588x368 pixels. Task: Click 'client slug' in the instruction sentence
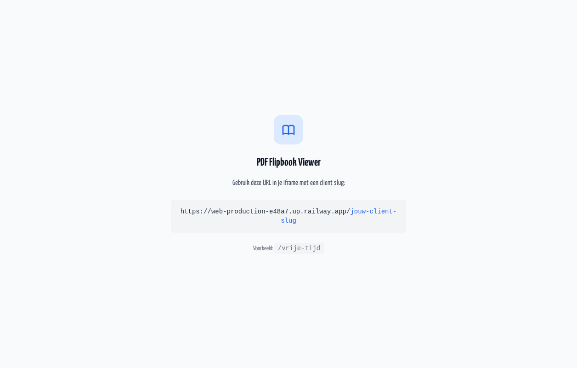(332, 183)
